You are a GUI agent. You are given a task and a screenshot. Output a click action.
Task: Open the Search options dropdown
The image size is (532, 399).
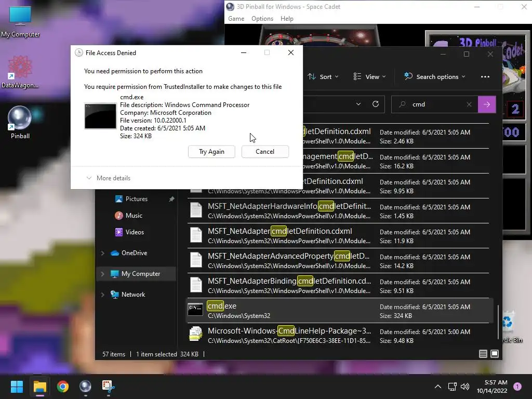pyautogui.click(x=434, y=77)
